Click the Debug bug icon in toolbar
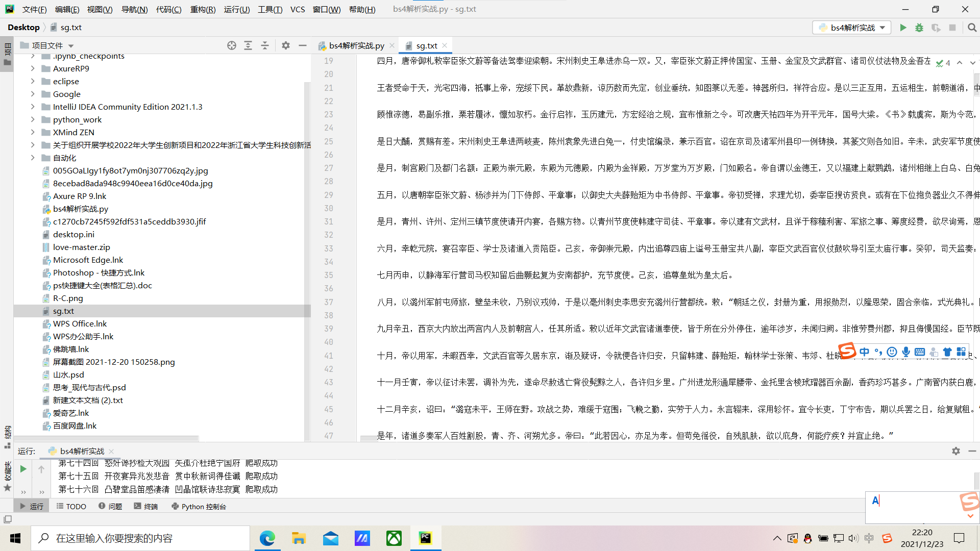 [x=919, y=28]
